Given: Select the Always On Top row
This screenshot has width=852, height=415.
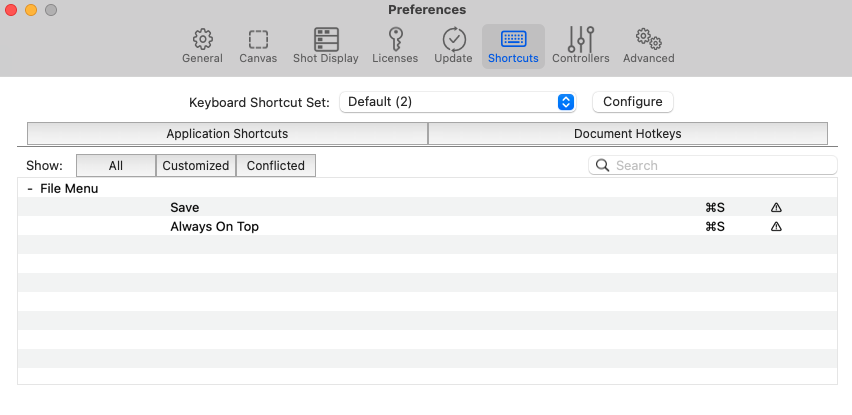Looking at the screenshot, I should pos(427,226).
